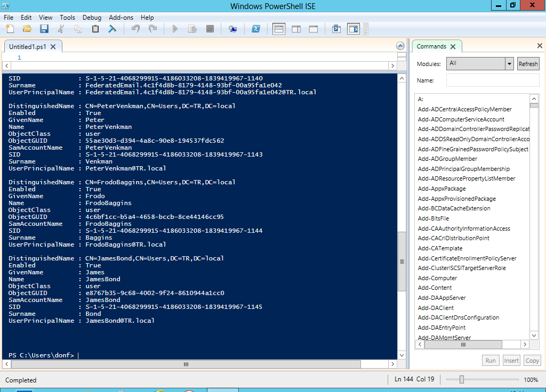This screenshot has height=392, width=546.
Task: Open the Modules dropdown list
Action: tap(509, 63)
